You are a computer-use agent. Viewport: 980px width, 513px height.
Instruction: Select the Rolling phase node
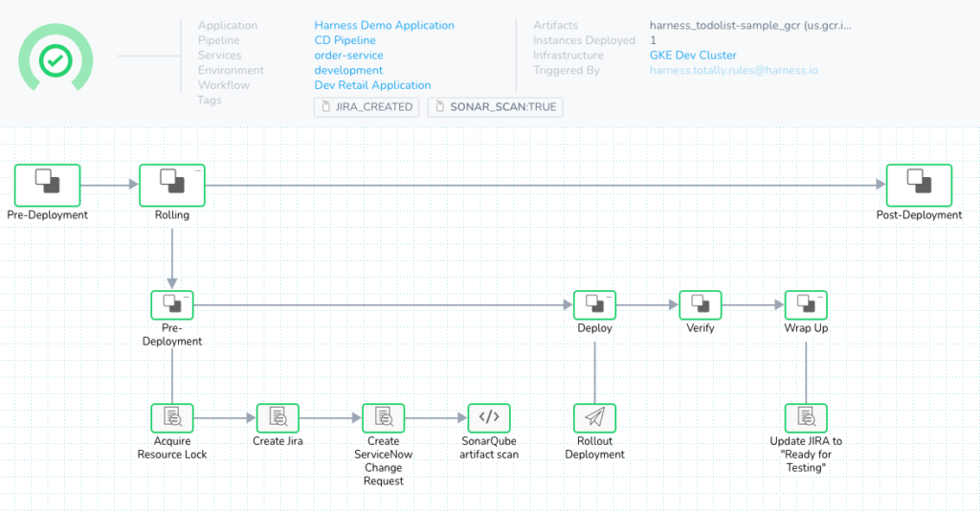coord(172,185)
